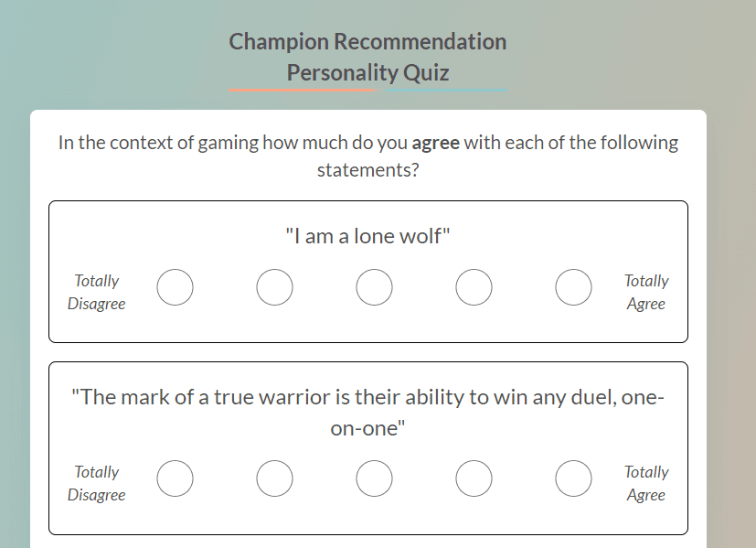Click the Totally Disagree label beside lone wolf circles
The image size is (756, 548).
pos(96,292)
